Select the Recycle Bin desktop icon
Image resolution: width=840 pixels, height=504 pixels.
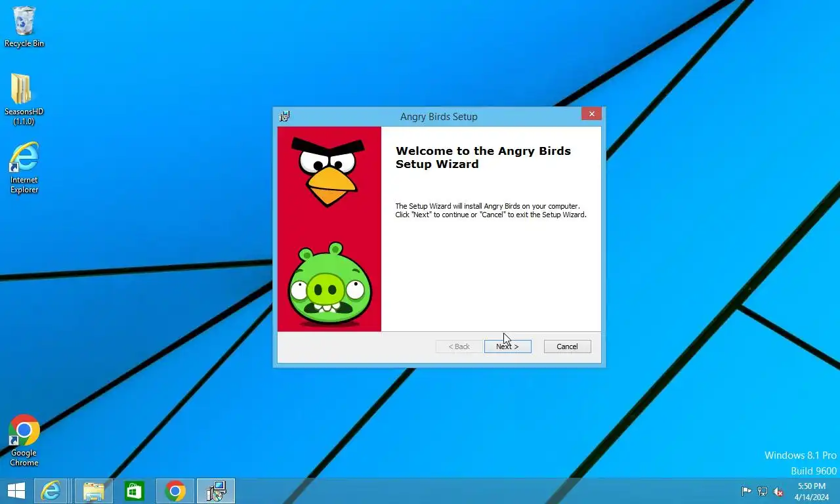24,28
